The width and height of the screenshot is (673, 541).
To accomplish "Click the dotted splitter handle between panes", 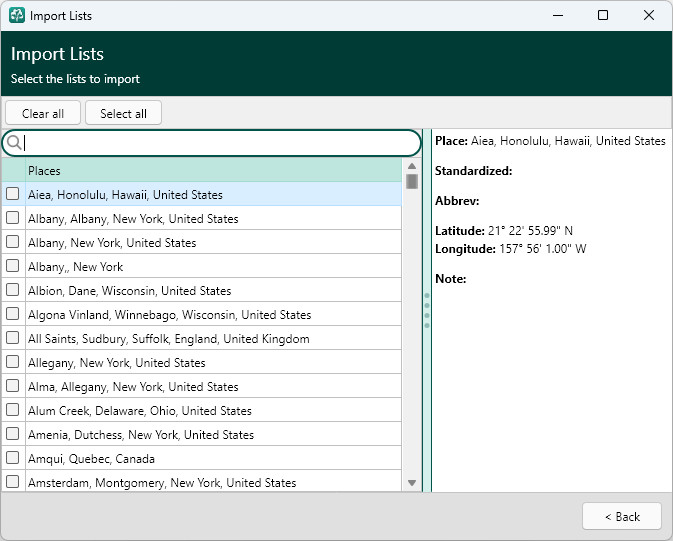I will 427,310.
